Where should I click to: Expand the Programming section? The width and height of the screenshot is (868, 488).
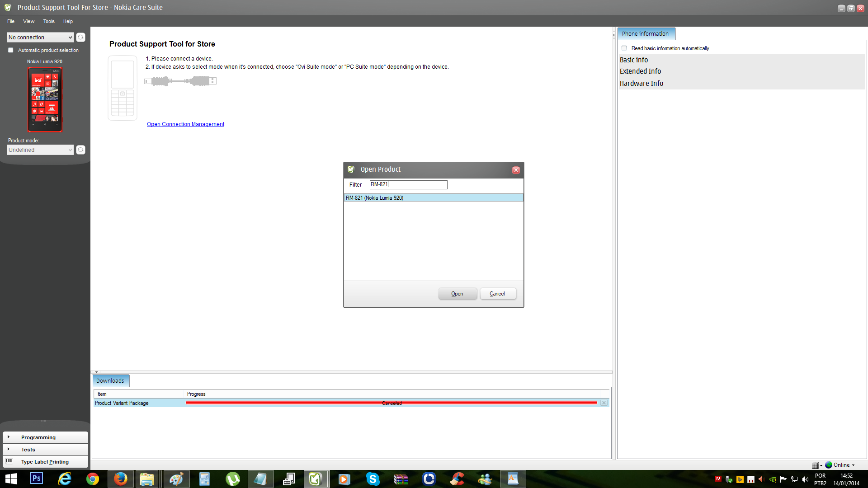pos(38,437)
